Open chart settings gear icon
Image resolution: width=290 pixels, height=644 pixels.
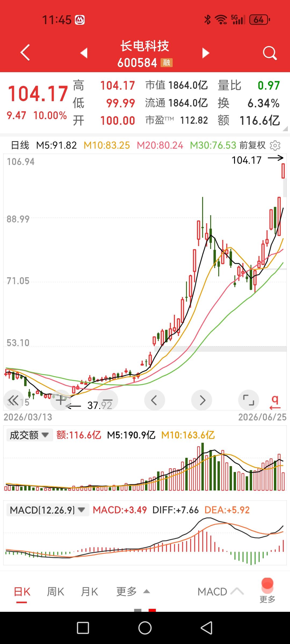[275, 145]
